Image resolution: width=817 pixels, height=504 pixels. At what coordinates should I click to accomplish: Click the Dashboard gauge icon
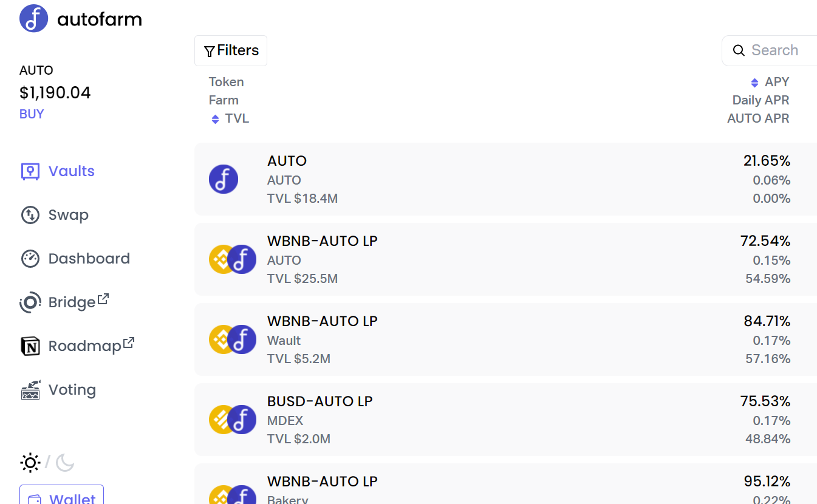[30, 259]
